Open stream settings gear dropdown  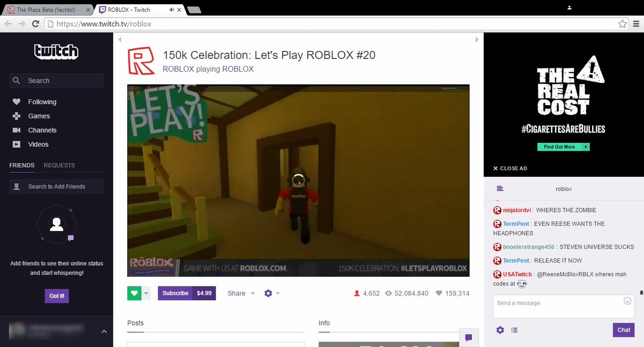point(272,293)
